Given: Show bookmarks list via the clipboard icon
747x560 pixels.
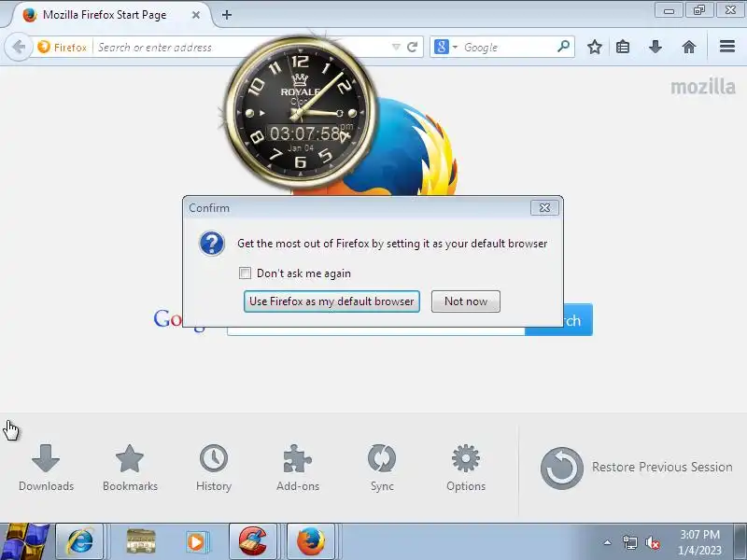Looking at the screenshot, I should (x=623, y=47).
